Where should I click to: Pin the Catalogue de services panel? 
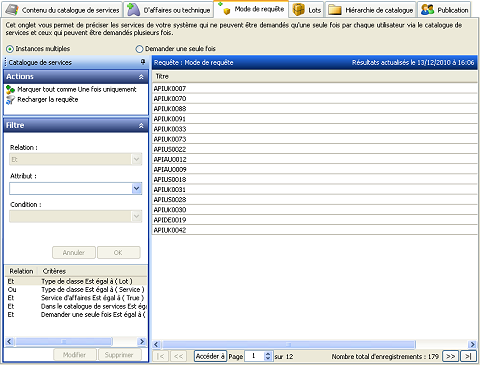(x=143, y=62)
